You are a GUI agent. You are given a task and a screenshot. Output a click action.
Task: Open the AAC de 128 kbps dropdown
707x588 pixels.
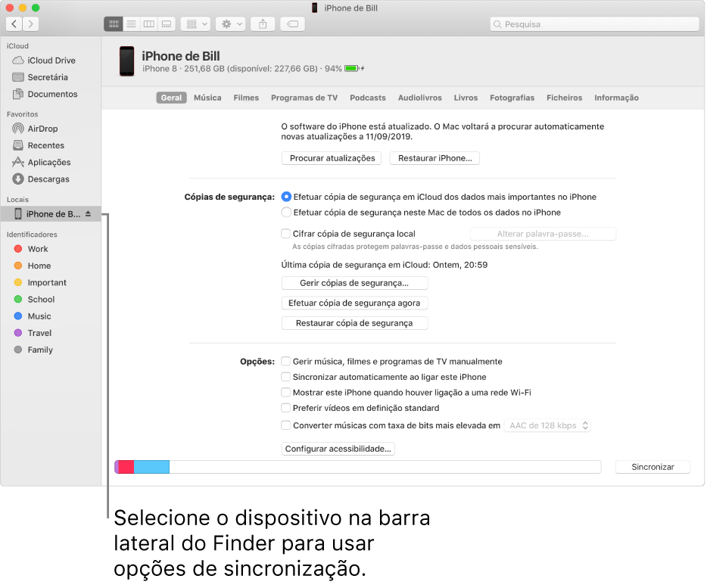(547, 425)
